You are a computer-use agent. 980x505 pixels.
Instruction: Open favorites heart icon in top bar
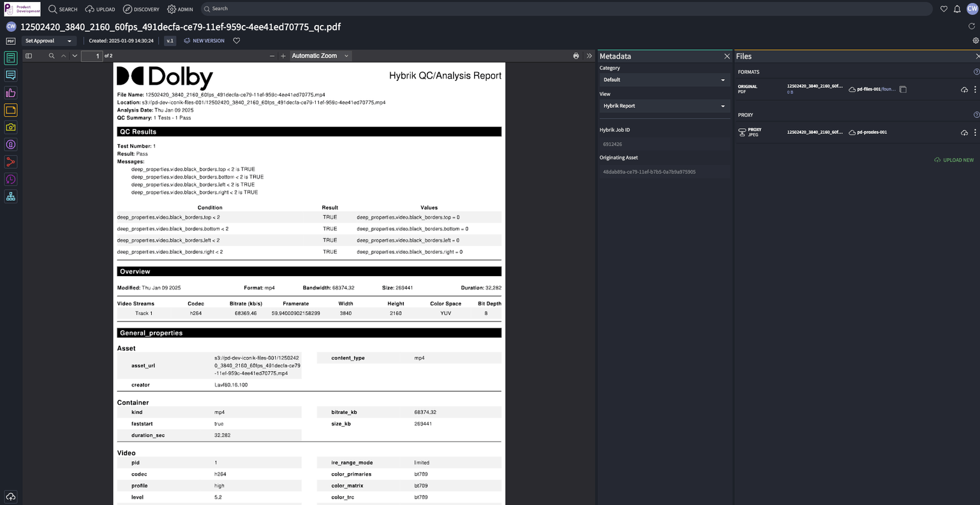point(944,9)
